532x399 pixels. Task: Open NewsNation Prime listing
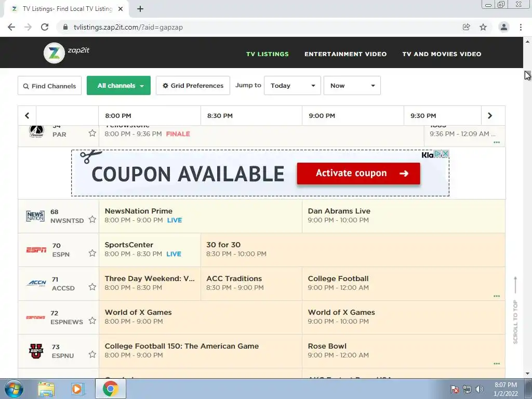201,216
